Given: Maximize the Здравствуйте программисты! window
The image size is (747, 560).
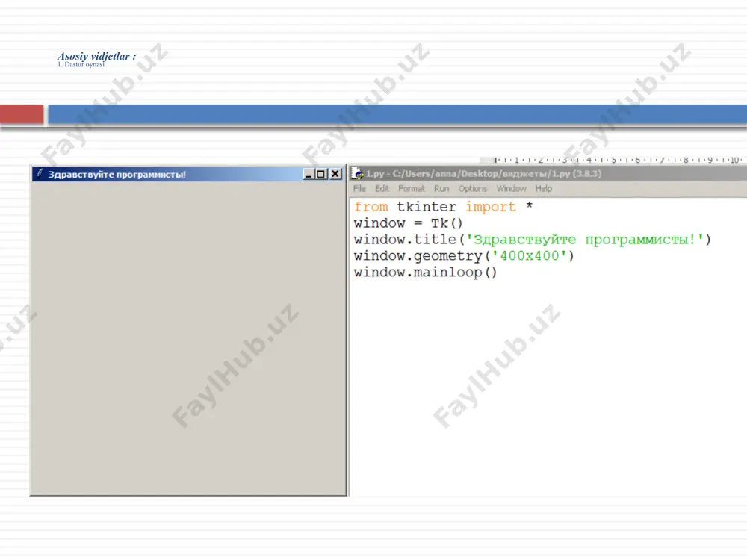Looking at the screenshot, I should pyautogui.click(x=321, y=174).
